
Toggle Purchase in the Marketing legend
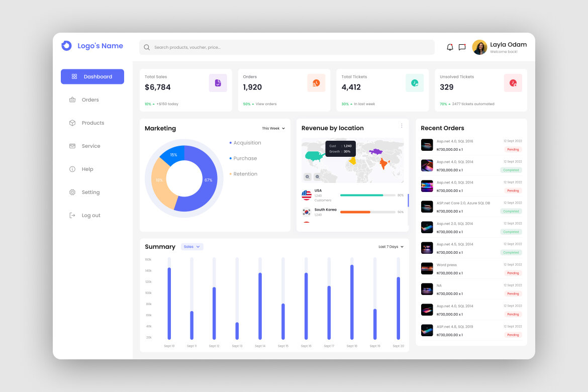pos(243,158)
